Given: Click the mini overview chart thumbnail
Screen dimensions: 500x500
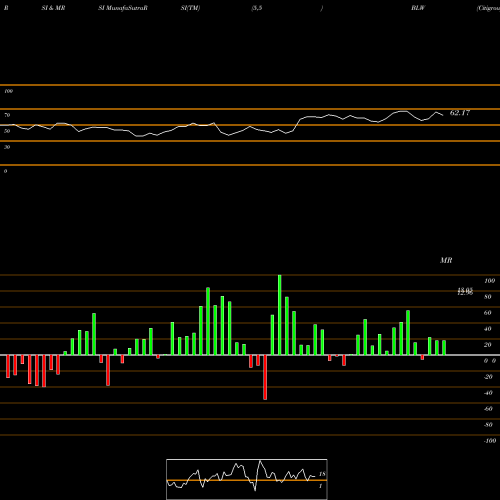Looking at the screenshot, I should [247, 479].
